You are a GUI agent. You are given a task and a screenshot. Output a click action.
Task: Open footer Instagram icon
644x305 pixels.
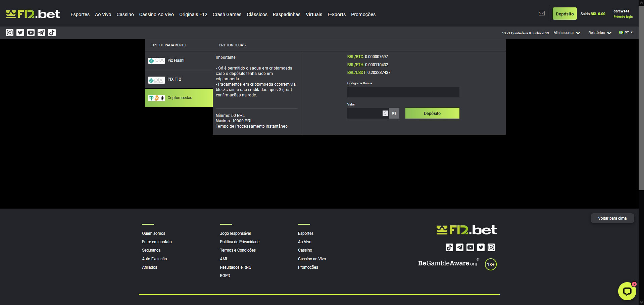(491, 248)
